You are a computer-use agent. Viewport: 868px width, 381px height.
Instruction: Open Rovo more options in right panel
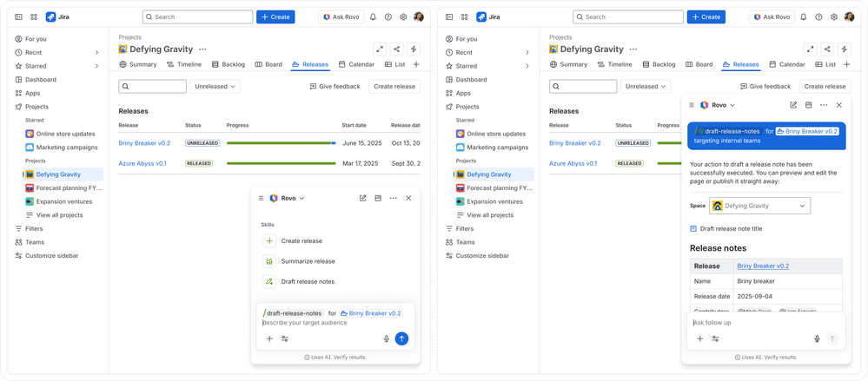click(x=824, y=105)
